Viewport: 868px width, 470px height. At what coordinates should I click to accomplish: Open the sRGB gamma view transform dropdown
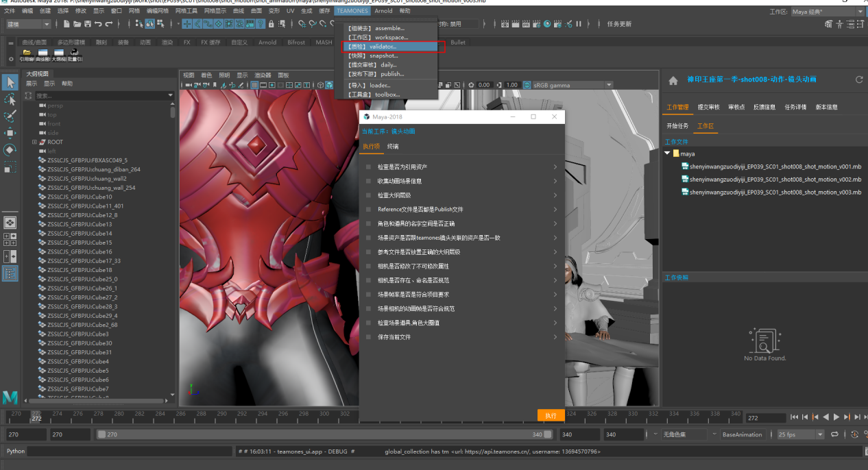click(x=568, y=85)
